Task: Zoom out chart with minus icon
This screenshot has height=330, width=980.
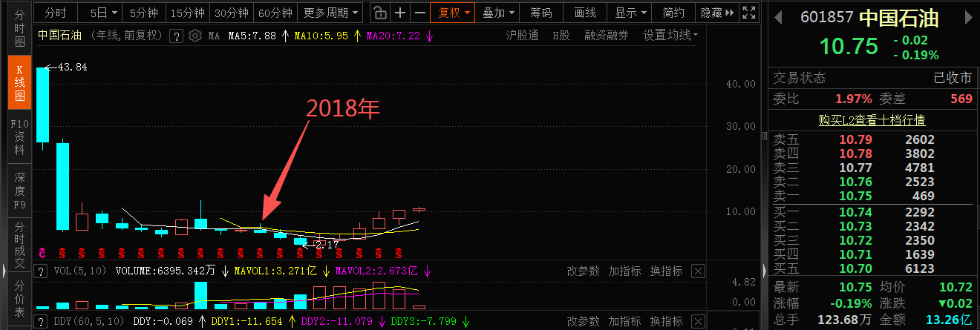Action: click(419, 13)
